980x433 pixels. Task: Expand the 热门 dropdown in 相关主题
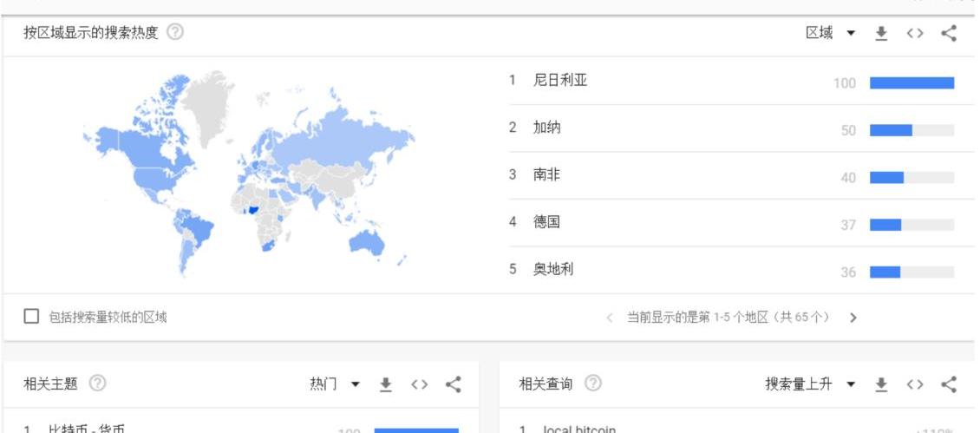pos(335,384)
